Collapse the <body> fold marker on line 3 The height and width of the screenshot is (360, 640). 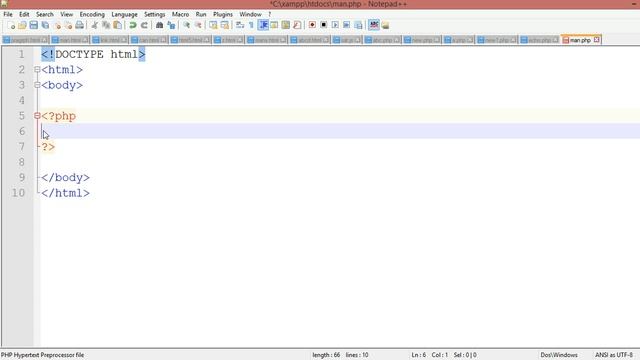pos(37,85)
